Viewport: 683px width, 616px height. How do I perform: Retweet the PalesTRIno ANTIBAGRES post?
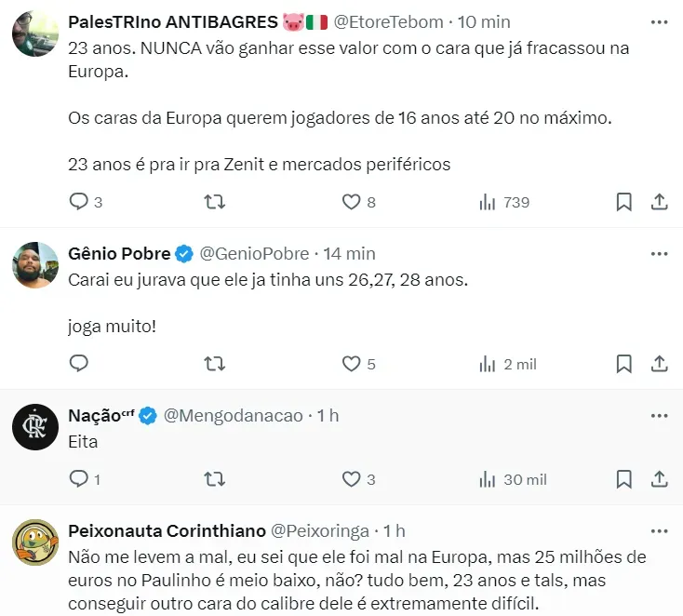coord(214,202)
